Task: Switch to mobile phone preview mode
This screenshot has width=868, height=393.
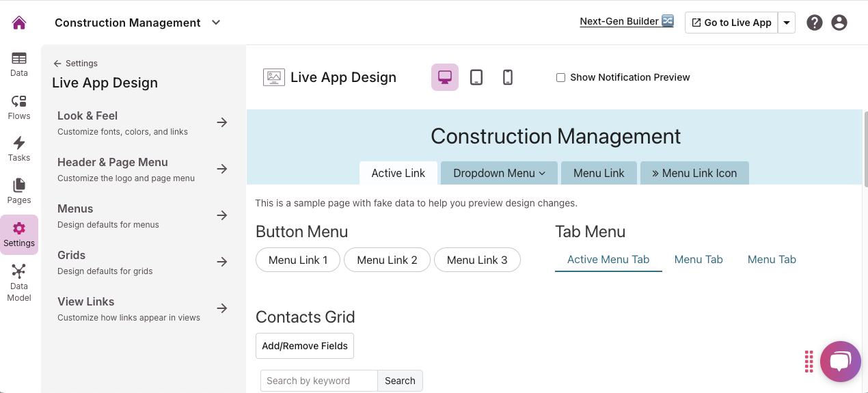Action: click(x=508, y=77)
